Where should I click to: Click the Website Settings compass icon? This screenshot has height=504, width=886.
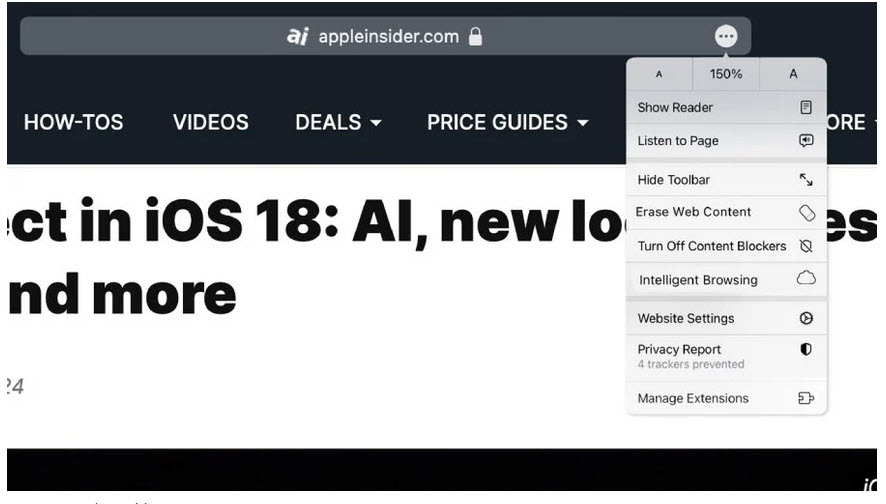click(x=806, y=318)
